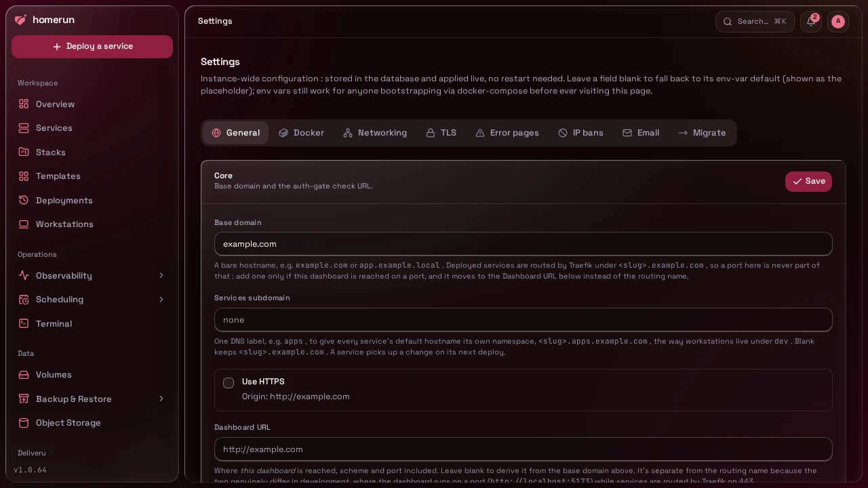This screenshot has width=868, height=488.
Task: Open the user avatar menu
Action: (838, 22)
